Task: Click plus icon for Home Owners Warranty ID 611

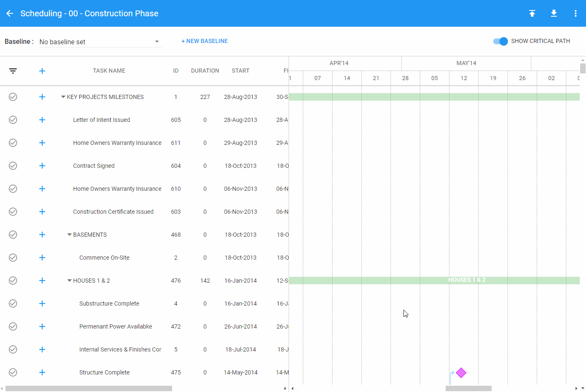Action: point(42,143)
